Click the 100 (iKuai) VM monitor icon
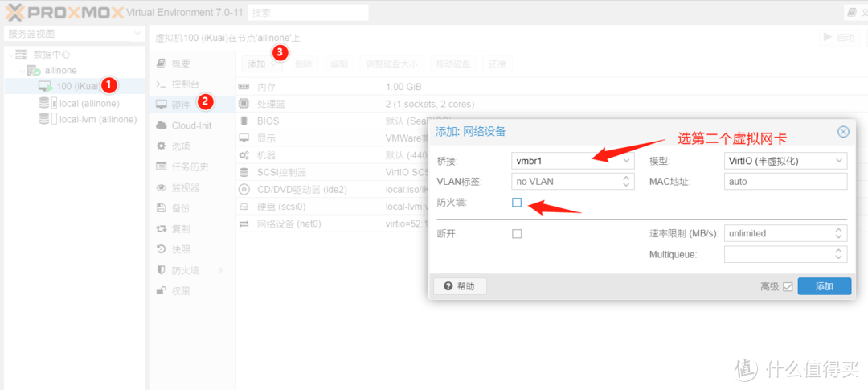The height and width of the screenshot is (390, 868). (46, 86)
